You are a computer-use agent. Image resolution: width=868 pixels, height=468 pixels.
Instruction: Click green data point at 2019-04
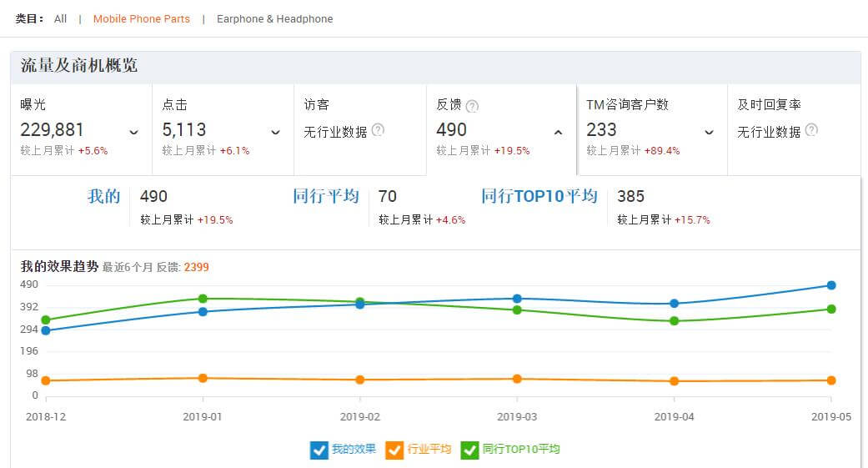pyautogui.click(x=674, y=320)
